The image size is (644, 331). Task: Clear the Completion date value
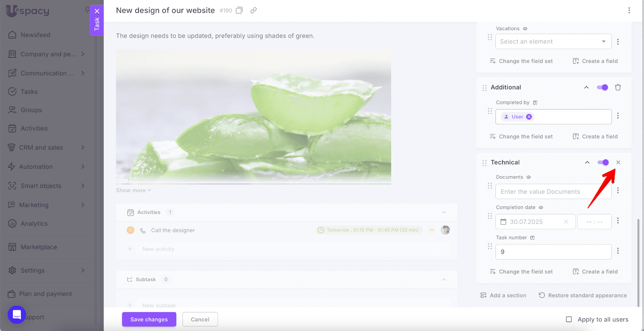coord(566,222)
